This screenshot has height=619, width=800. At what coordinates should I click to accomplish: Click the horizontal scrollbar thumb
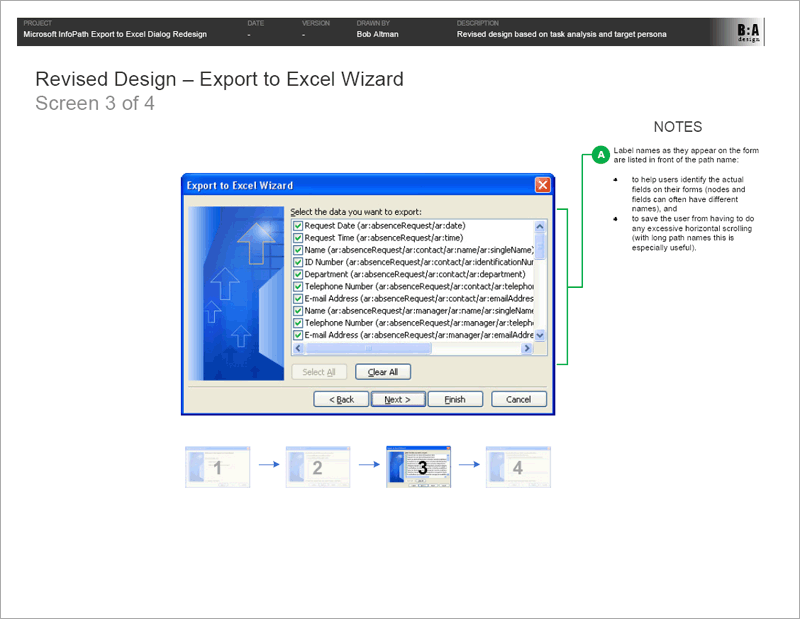pyautogui.click(x=368, y=348)
